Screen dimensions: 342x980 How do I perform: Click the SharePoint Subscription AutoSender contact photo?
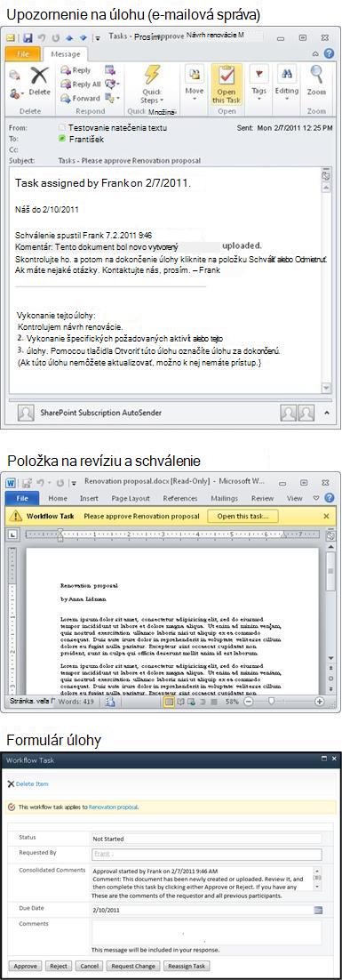[26, 414]
